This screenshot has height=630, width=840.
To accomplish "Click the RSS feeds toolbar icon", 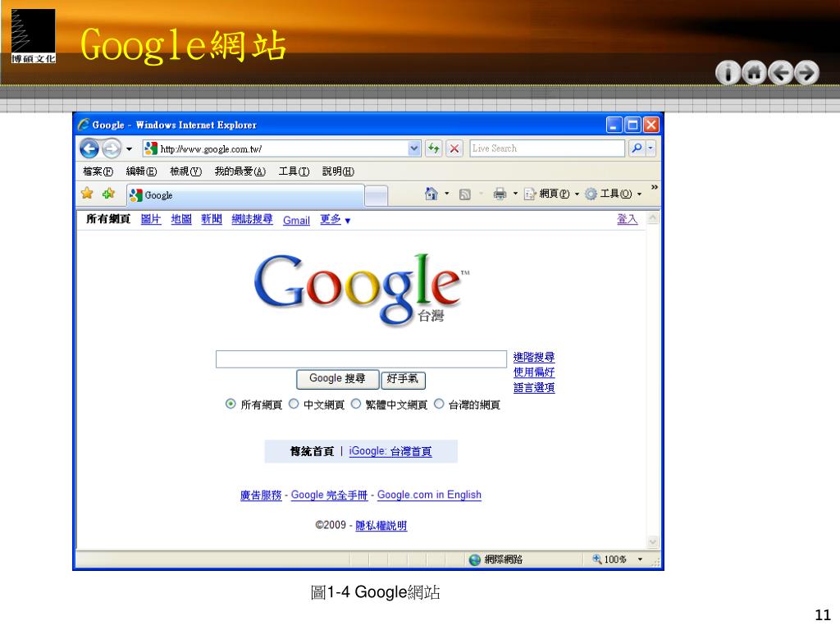I will tap(465, 194).
